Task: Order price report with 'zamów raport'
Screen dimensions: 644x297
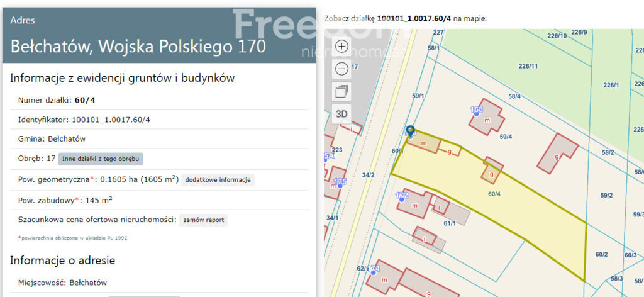Action: tap(203, 220)
